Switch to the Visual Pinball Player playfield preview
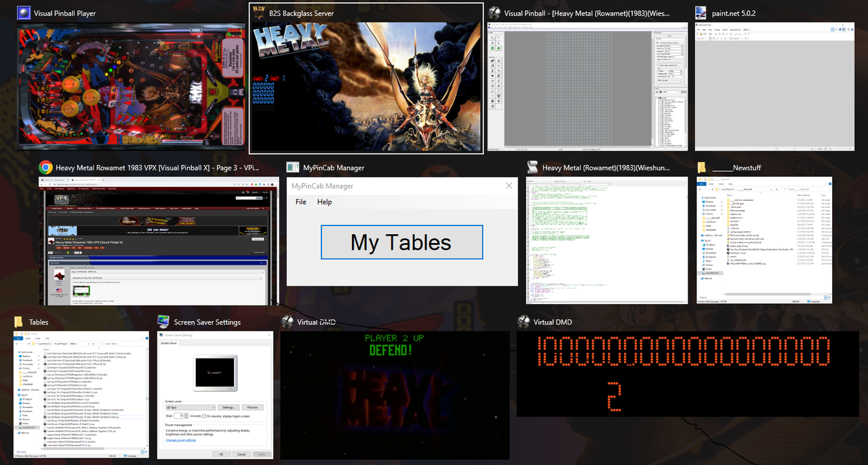The image size is (868, 465). pos(132,86)
